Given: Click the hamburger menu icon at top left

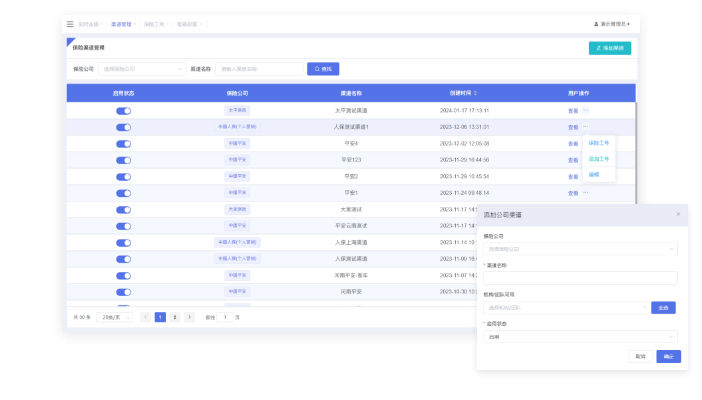Looking at the screenshot, I should [x=70, y=23].
